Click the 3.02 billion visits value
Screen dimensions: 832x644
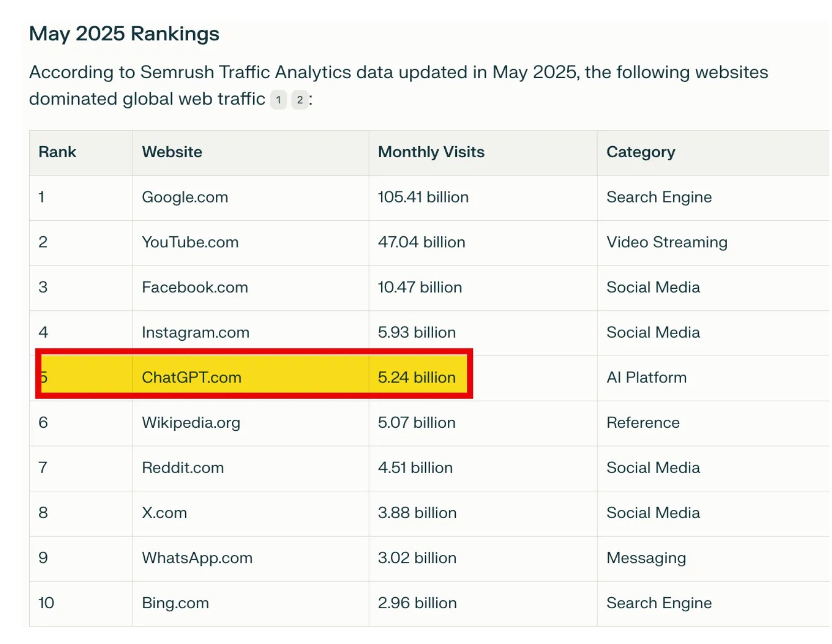(418, 558)
